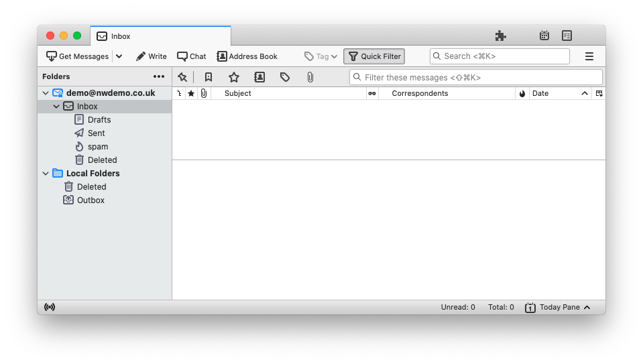Select the Outbox folder
This screenshot has width=643, height=364.
click(x=105, y=200)
